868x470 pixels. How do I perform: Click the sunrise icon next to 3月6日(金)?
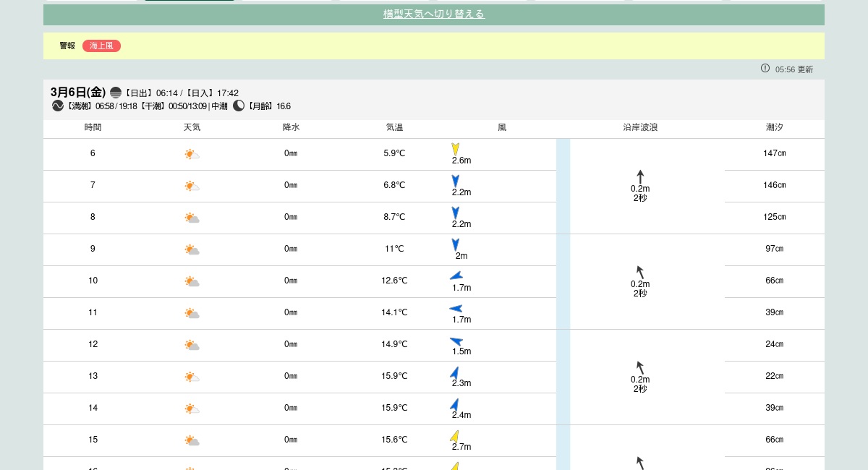(x=116, y=93)
